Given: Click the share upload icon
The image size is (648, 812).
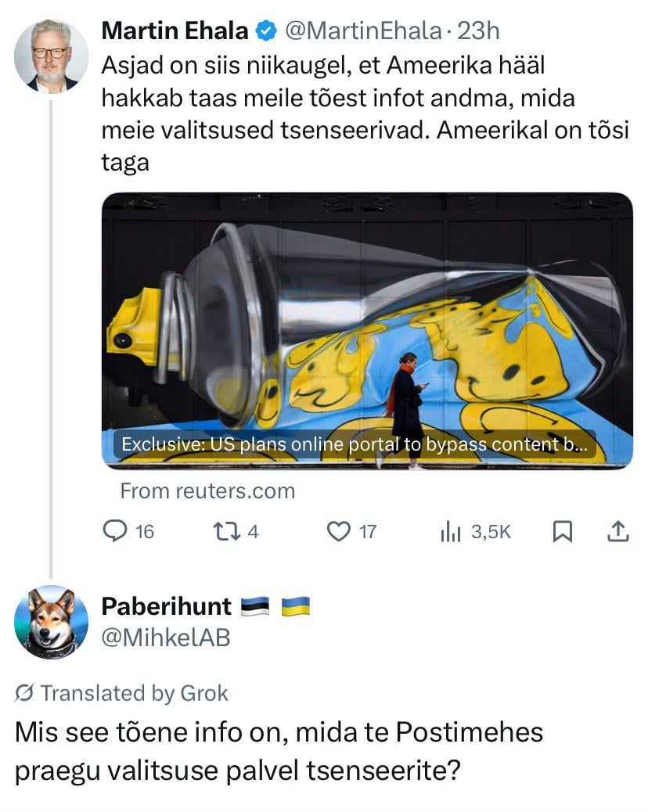Looking at the screenshot, I should [x=617, y=532].
